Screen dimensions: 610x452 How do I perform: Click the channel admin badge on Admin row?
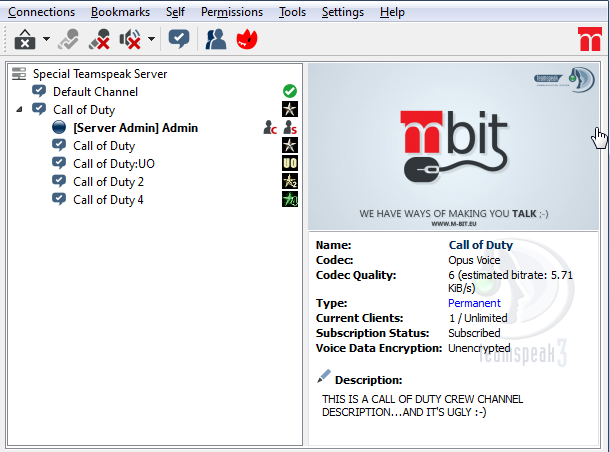point(270,127)
